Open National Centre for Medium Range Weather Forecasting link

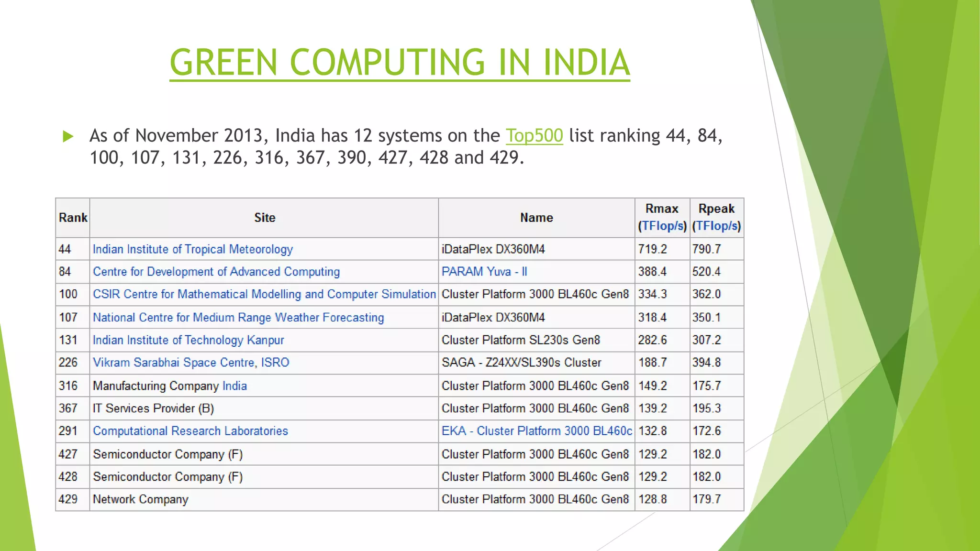(x=238, y=318)
